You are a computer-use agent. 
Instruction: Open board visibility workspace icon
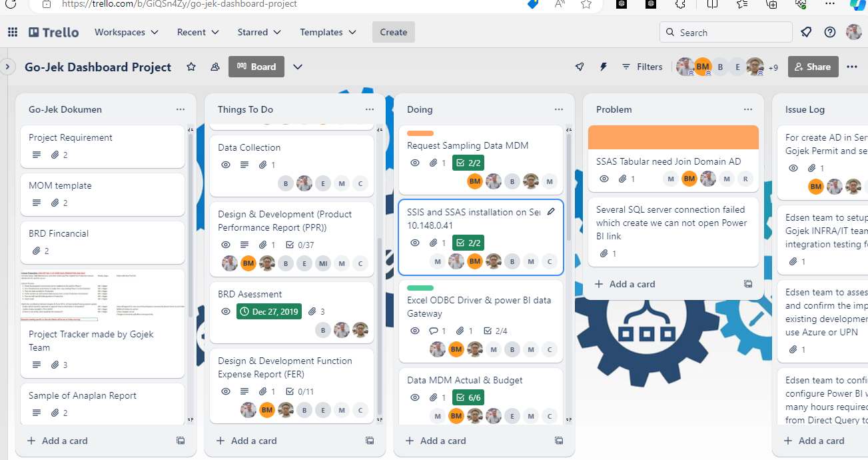[215, 67]
